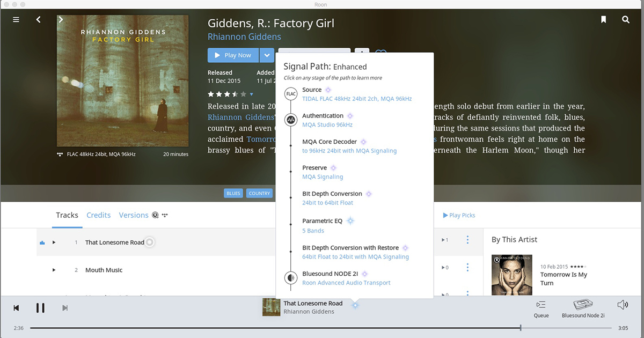644x338 pixels.
Task: Click the Source FLAC stage icon
Action: (x=290, y=94)
